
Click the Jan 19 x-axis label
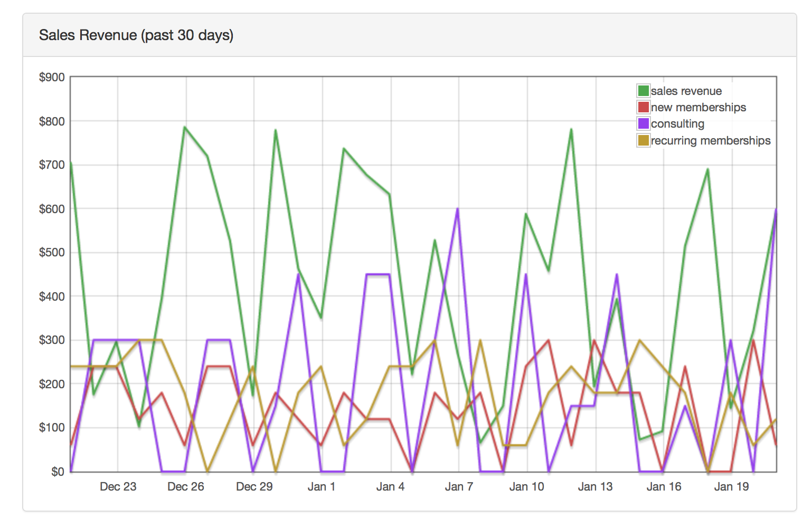731,486
